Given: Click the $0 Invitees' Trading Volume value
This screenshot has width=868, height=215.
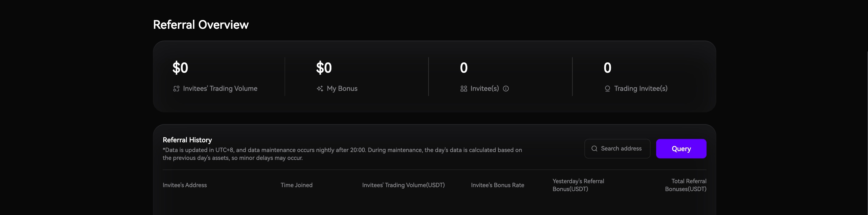Looking at the screenshot, I should click(x=180, y=68).
